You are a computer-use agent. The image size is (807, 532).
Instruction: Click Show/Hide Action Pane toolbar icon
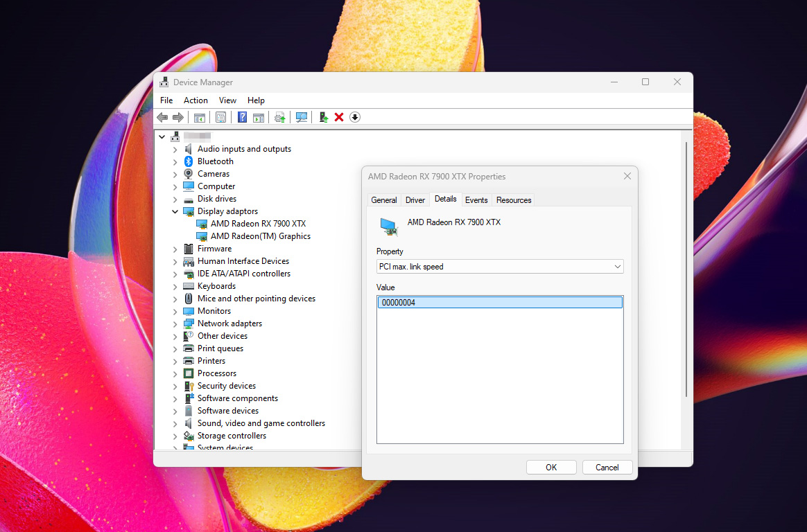coord(259,117)
